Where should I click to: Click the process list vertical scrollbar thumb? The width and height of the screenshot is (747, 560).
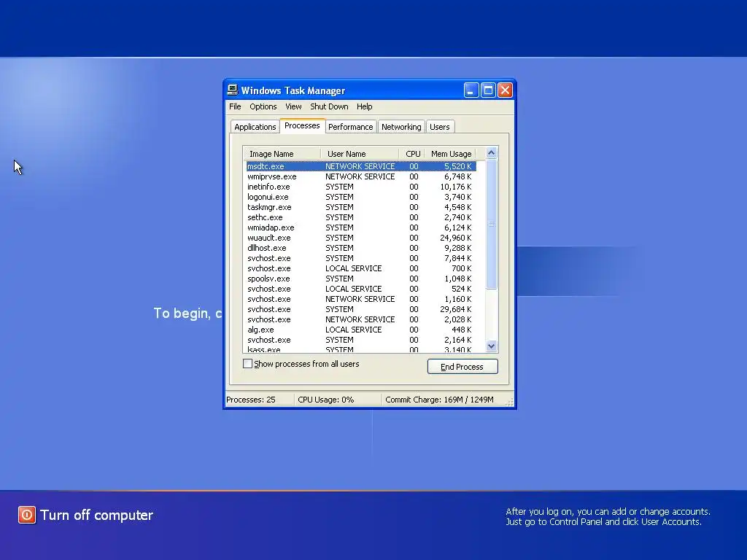(x=492, y=224)
